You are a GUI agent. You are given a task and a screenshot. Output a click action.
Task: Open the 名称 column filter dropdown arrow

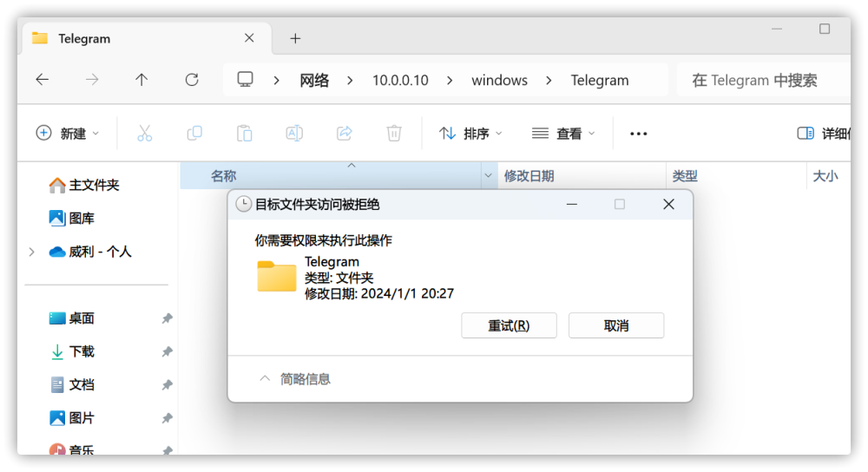(488, 176)
